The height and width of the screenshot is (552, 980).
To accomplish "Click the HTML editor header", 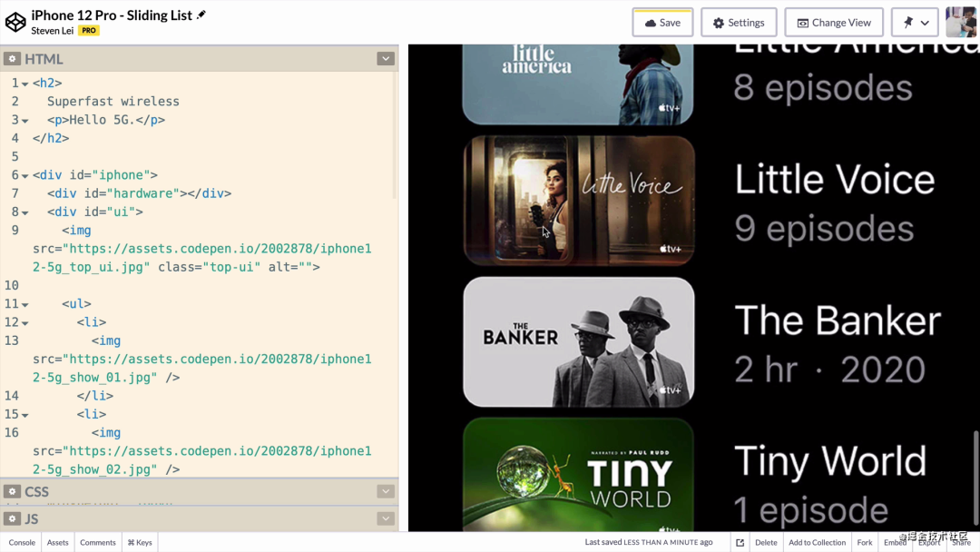I will pyautogui.click(x=199, y=59).
